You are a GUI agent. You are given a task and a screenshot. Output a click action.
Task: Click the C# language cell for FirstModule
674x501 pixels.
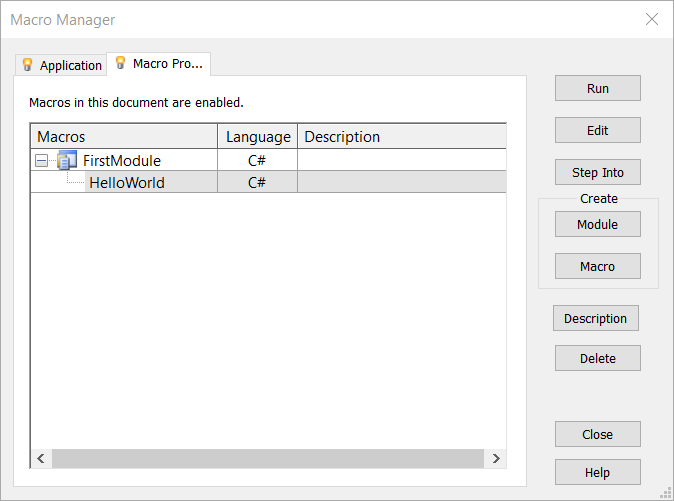click(x=257, y=160)
